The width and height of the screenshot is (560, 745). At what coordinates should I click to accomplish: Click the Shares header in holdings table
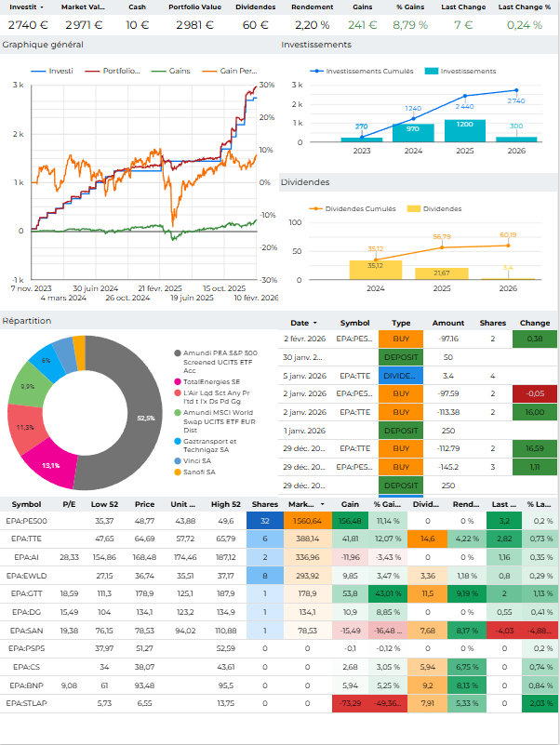click(265, 504)
